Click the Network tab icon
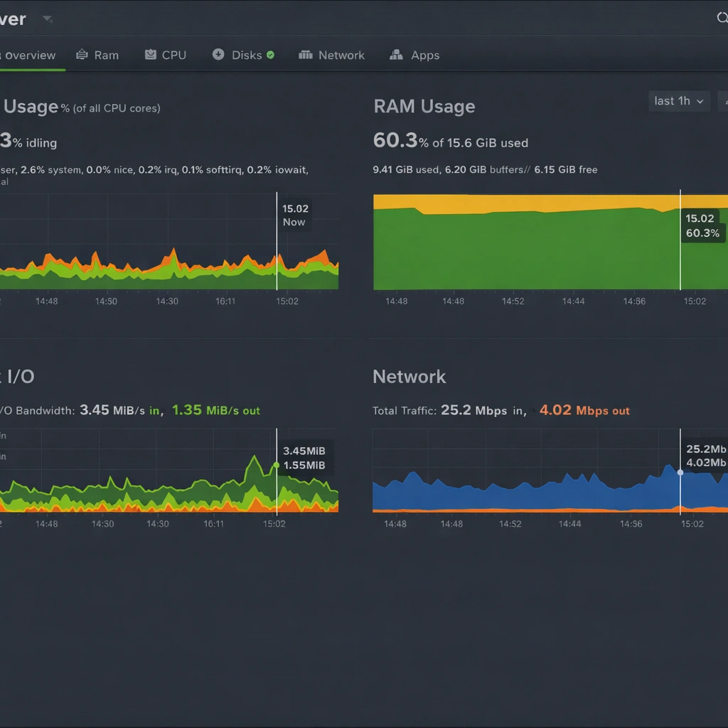The height and width of the screenshot is (728, 728). [x=306, y=55]
